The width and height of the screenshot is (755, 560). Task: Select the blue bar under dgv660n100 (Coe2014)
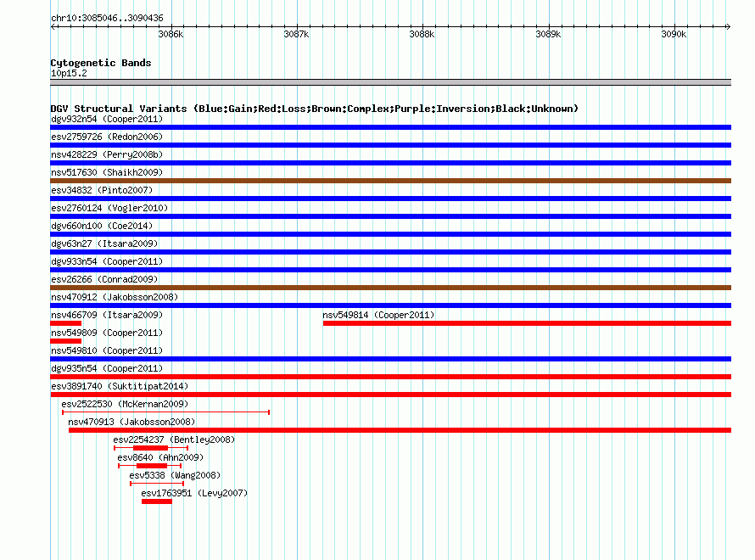coord(390,234)
